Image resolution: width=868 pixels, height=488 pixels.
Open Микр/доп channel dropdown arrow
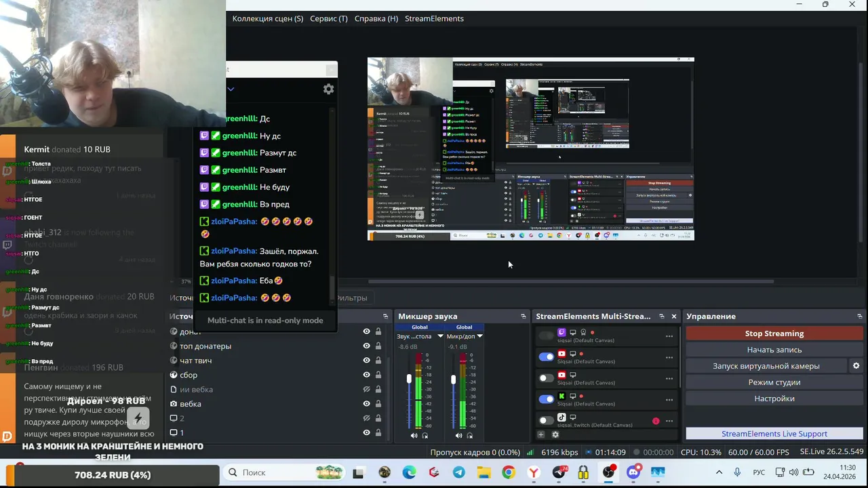coord(479,336)
